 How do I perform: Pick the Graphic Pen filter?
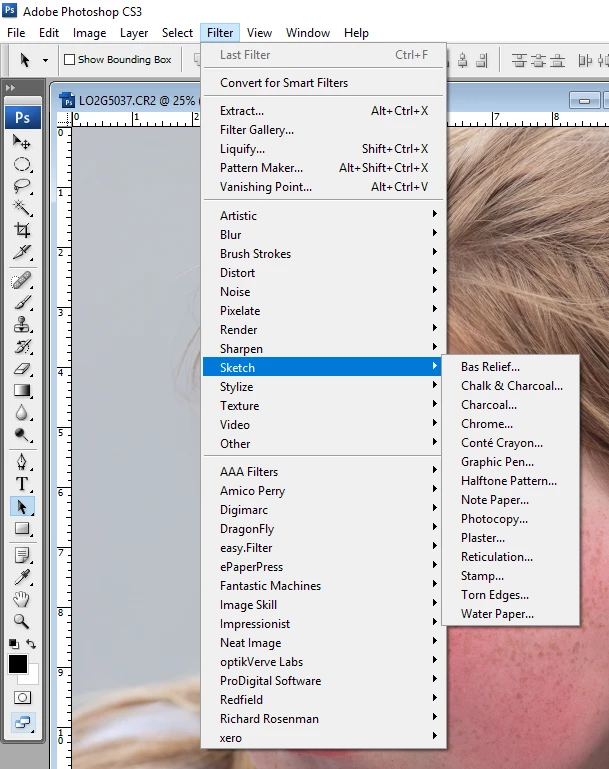tap(510, 462)
